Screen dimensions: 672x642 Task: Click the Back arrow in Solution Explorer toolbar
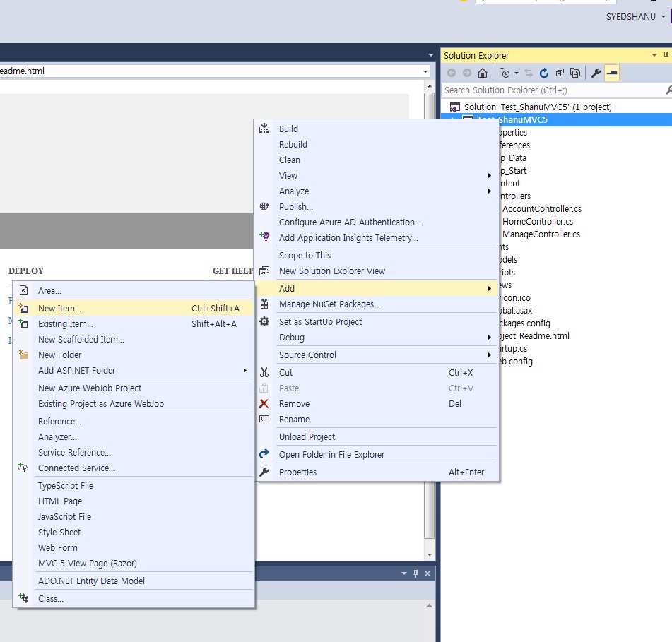[452, 73]
